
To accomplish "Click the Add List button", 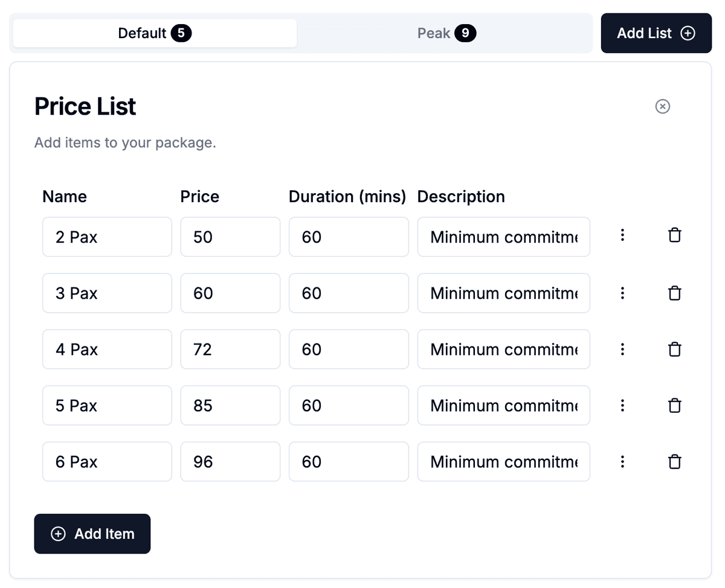I will click(656, 33).
